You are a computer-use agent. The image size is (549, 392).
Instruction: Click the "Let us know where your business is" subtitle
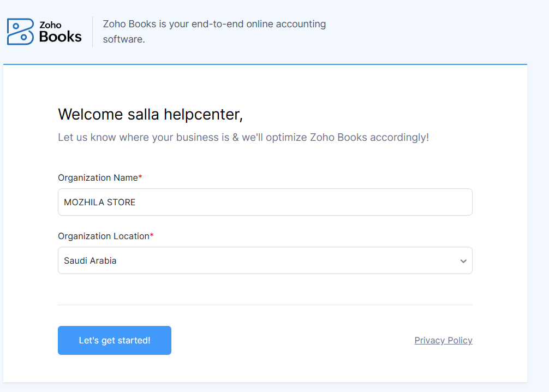pyautogui.click(x=243, y=138)
